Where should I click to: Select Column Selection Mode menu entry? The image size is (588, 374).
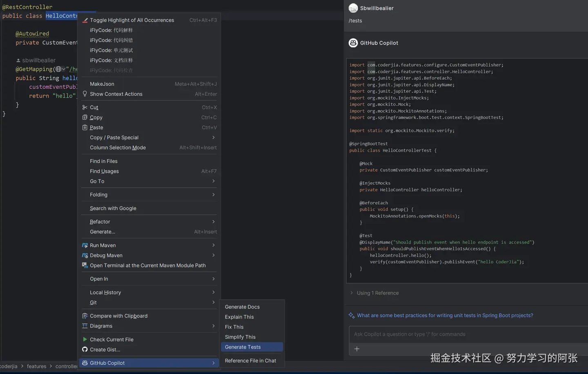pyautogui.click(x=149, y=148)
